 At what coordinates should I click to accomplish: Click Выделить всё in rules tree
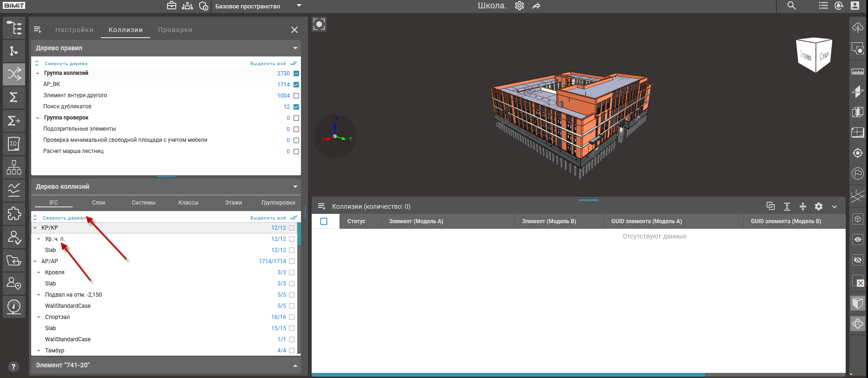(x=268, y=63)
